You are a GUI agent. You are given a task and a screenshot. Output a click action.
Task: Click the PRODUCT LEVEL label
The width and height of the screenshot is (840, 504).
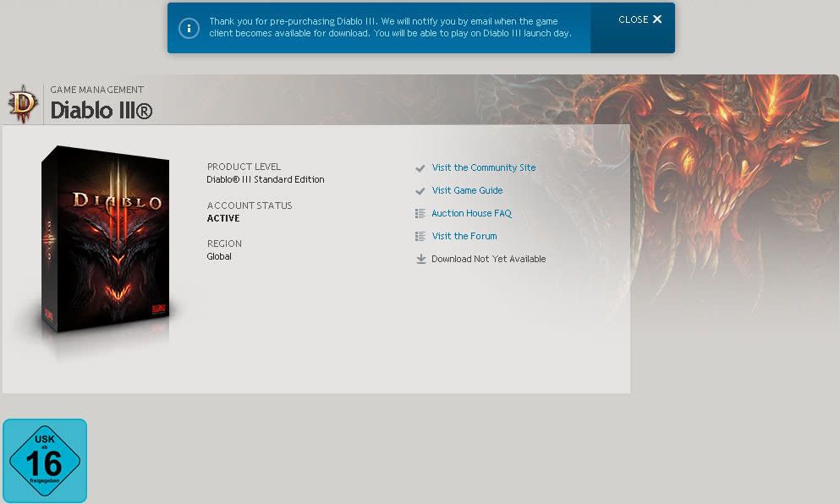tap(244, 167)
